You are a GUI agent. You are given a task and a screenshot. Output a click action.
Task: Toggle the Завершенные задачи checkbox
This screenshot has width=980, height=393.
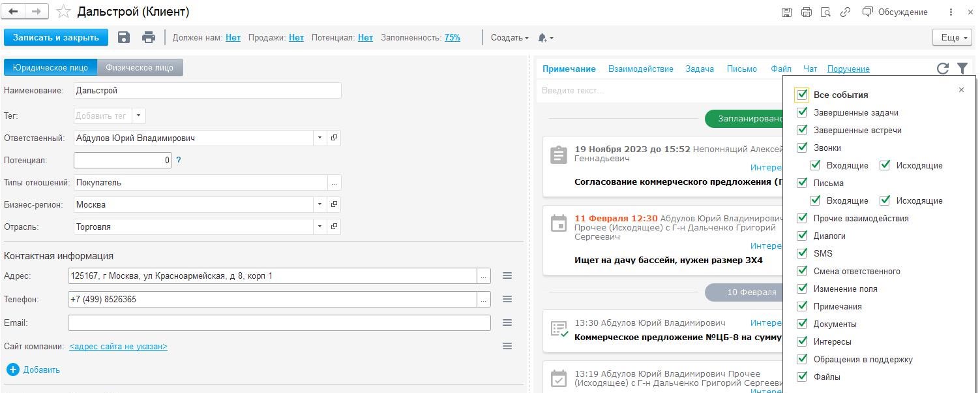click(802, 112)
